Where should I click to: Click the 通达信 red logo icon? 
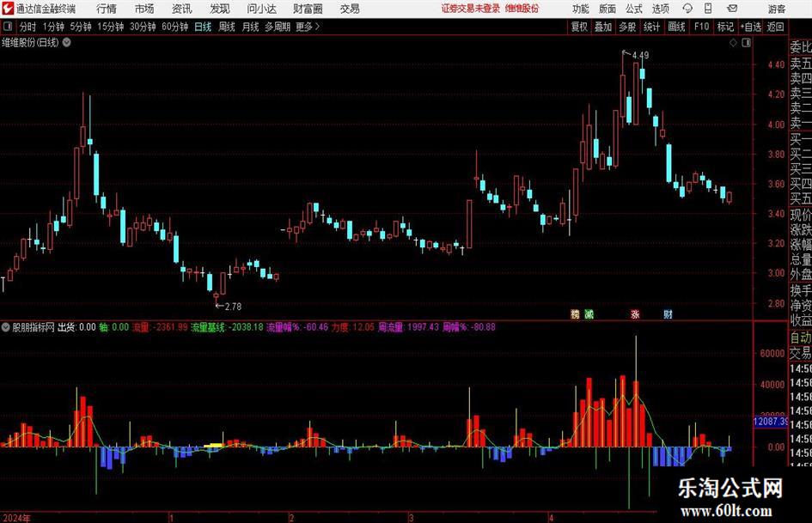pos(8,9)
